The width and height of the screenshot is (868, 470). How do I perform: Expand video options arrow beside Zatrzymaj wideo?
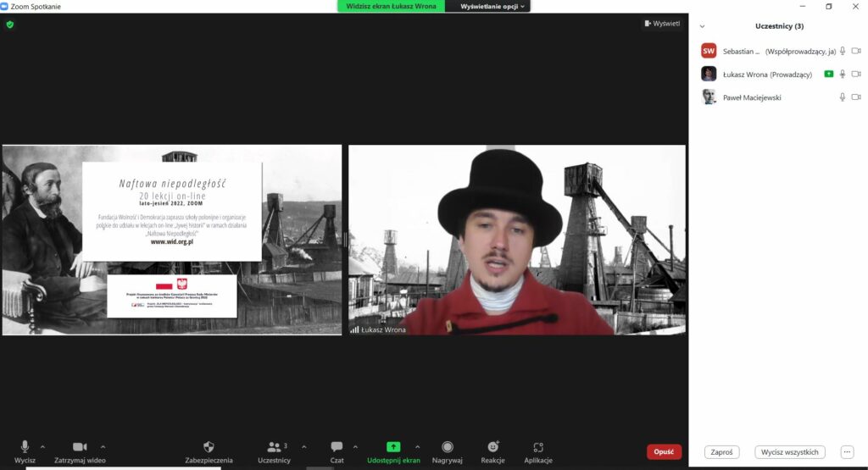click(103, 446)
